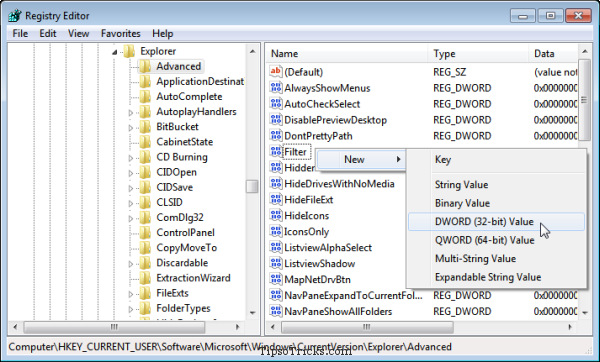Expand the CLSID key
Viewport: 600px width, 362px height.
pos(130,203)
